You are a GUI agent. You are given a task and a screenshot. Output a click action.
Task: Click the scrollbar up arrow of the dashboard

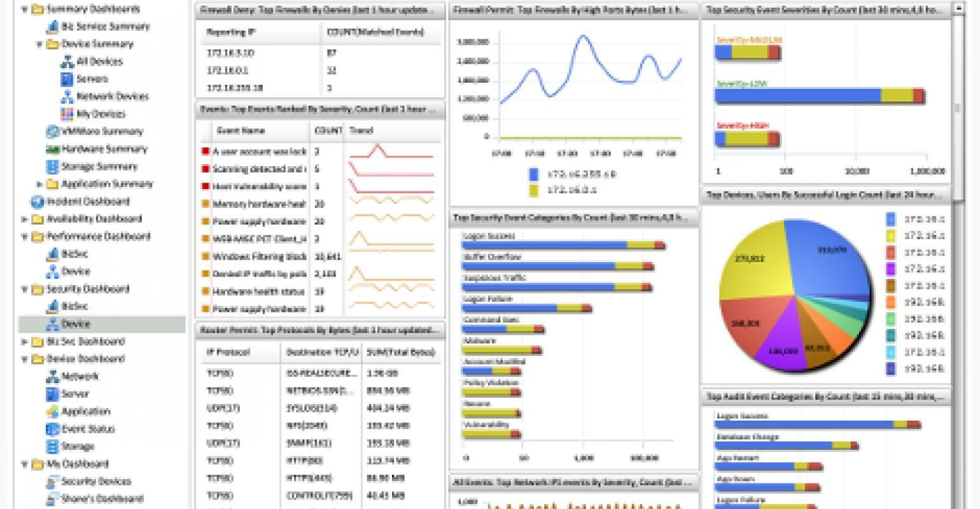[958, 9]
